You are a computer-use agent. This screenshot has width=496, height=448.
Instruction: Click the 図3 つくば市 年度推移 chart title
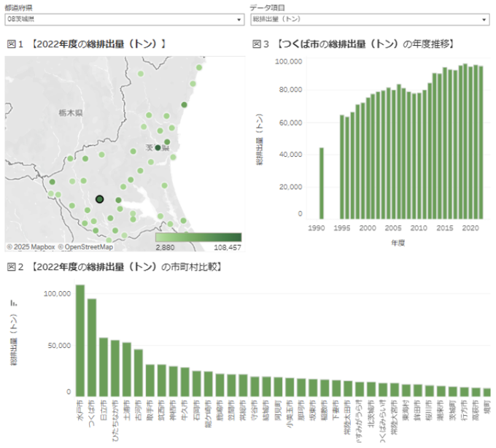354,45
